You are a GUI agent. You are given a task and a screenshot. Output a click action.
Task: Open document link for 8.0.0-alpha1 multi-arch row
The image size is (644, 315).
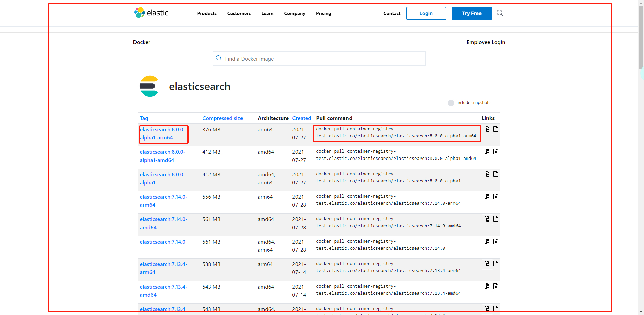click(x=496, y=174)
